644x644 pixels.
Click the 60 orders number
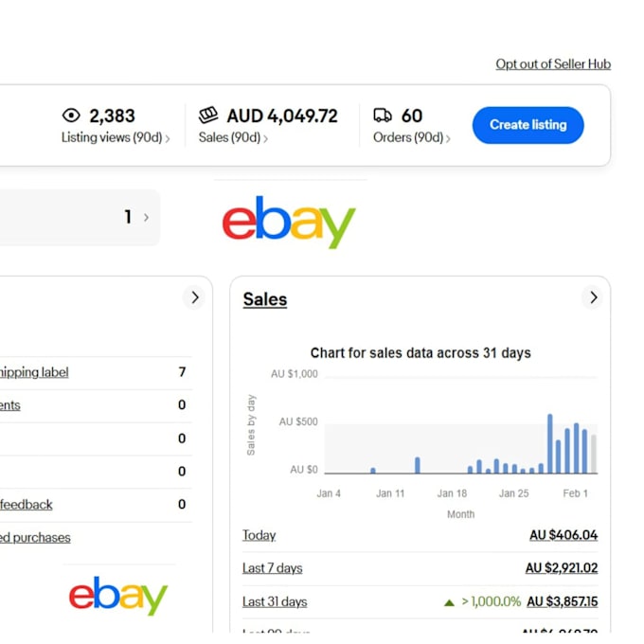412,116
